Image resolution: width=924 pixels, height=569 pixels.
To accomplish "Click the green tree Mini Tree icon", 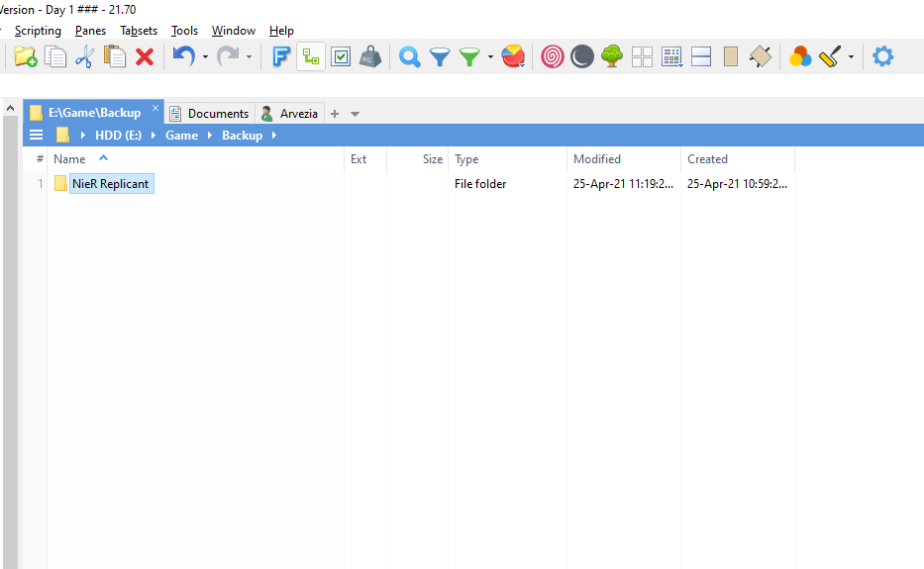I will [x=612, y=56].
